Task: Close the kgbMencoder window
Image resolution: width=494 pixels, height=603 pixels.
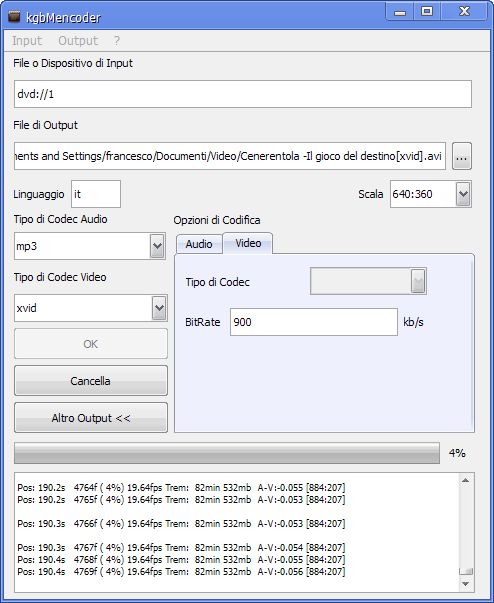Action: (464, 11)
